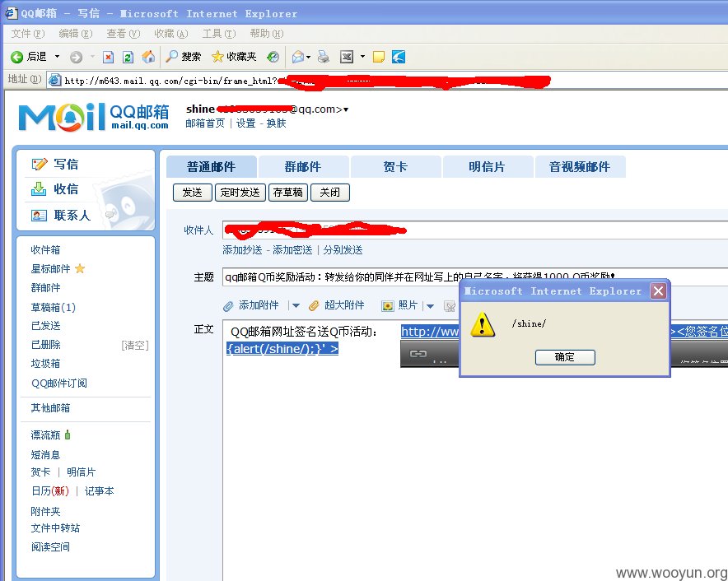Click the Refresh page icon

point(128,57)
